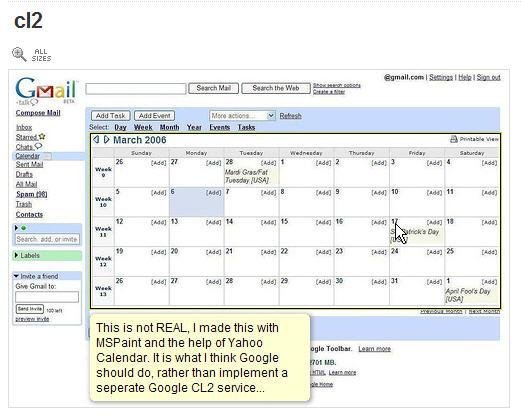521x418 pixels.
Task: Open the Drafts folder
Action: coord(24,174)
